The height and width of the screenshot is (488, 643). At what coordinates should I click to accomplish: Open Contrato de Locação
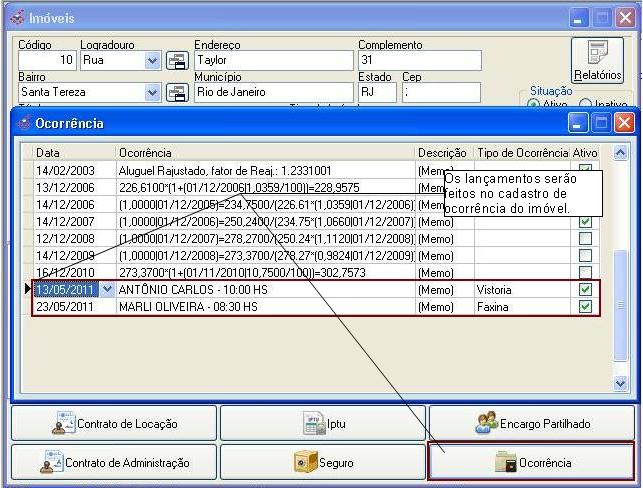point(113,424)
